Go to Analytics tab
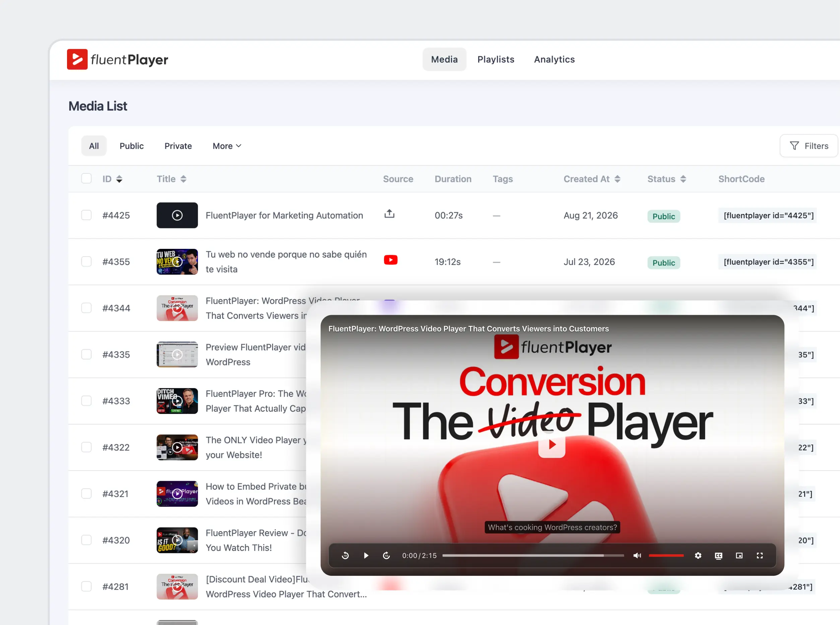840x625 pixels. click(x=554, y=59)
